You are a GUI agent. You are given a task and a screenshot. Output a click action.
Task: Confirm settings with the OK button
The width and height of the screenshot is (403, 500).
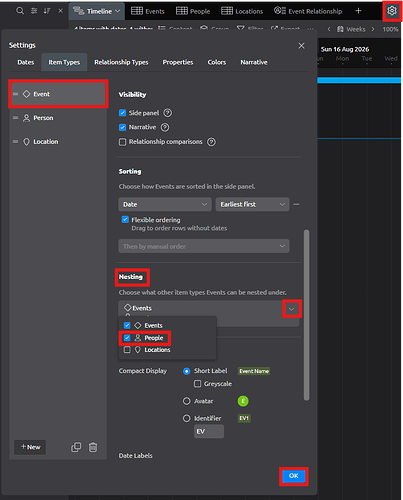tap(293, 476)
